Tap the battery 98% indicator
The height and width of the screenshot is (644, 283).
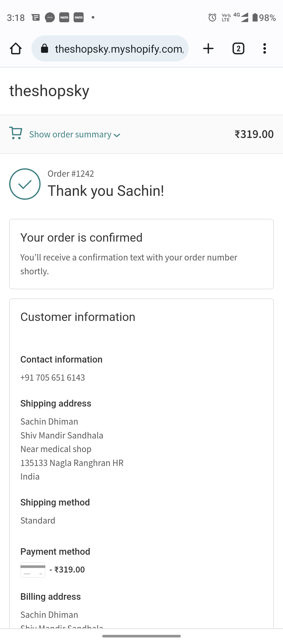pos(264,18)
